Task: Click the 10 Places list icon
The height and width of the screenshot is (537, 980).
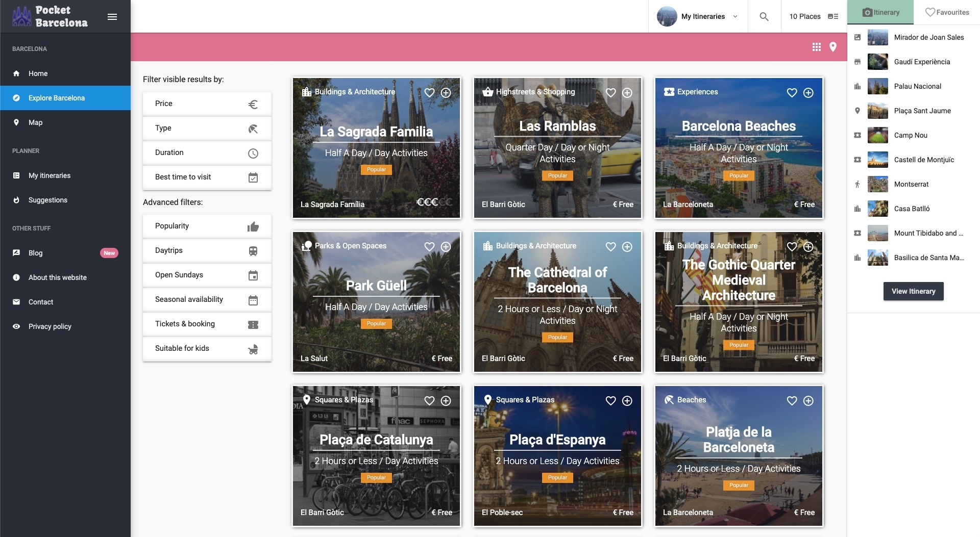Action: coord(833,16)
